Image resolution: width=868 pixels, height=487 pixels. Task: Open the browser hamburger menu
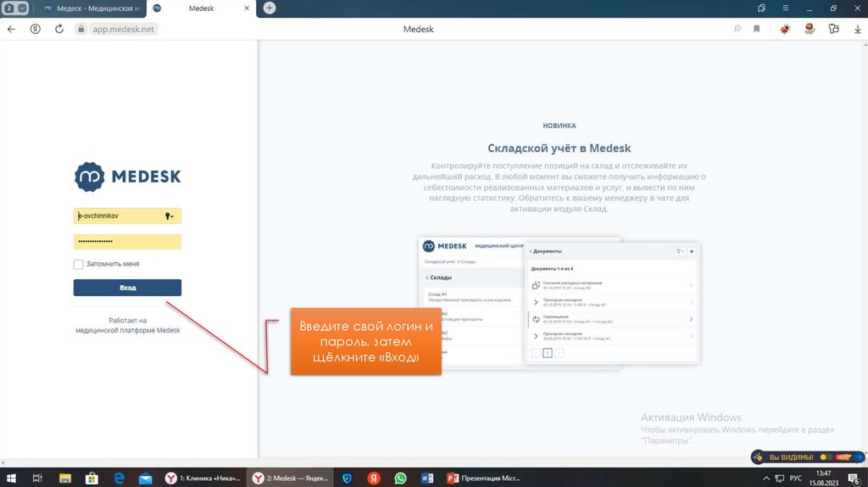click(x=786, y=8)
